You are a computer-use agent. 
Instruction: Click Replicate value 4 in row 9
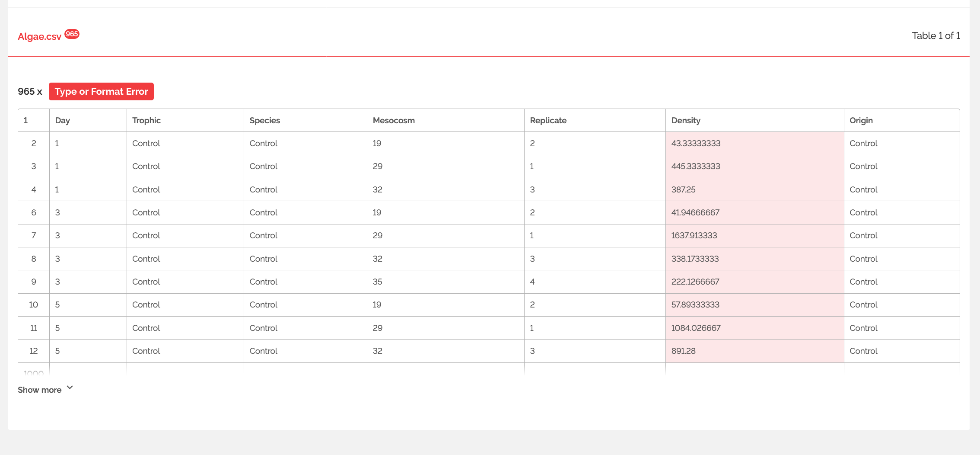pyautogui.click(x=595, y=282)
